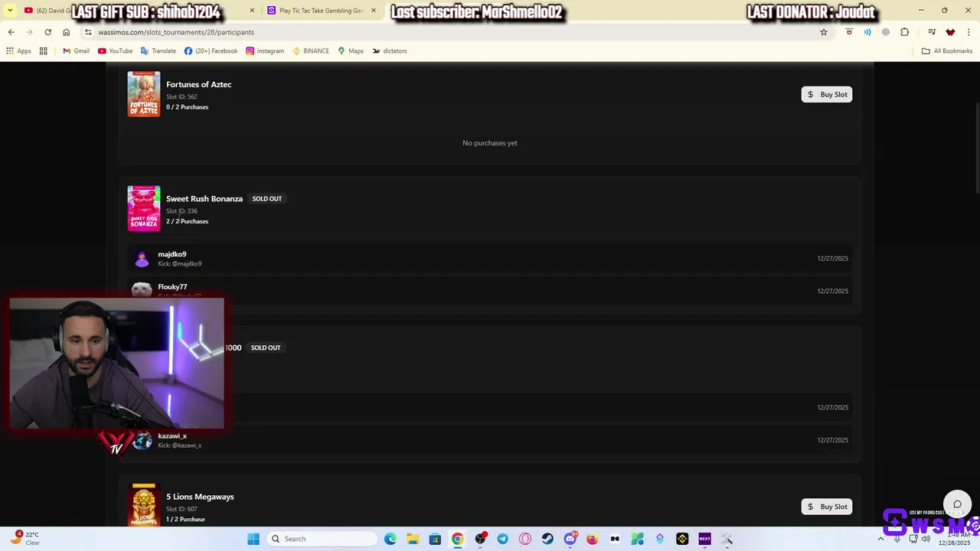
Task: Open Flouky77 participant name
Action: [172, 287]
